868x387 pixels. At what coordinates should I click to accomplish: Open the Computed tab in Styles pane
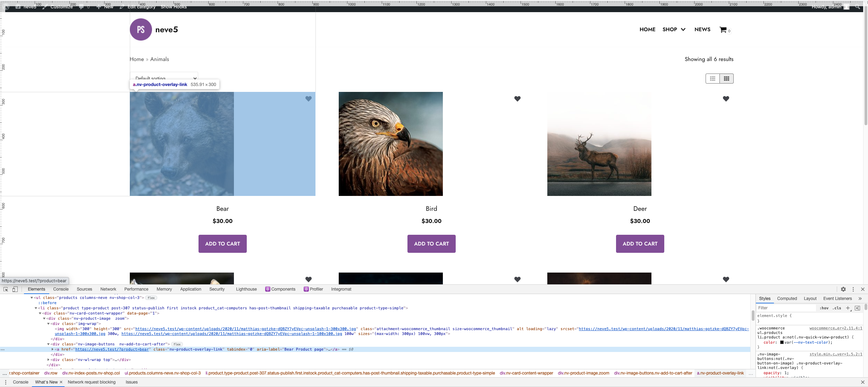click(x=787, y=298)
